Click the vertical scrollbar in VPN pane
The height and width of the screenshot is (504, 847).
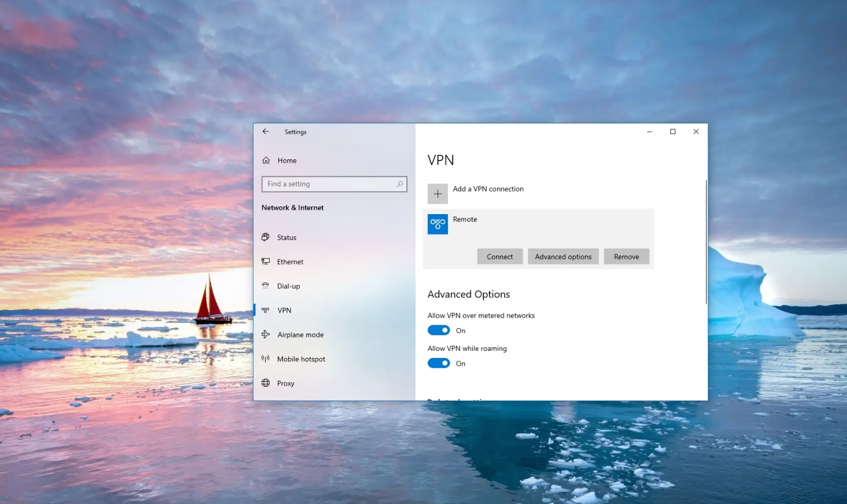coord(706,242)
